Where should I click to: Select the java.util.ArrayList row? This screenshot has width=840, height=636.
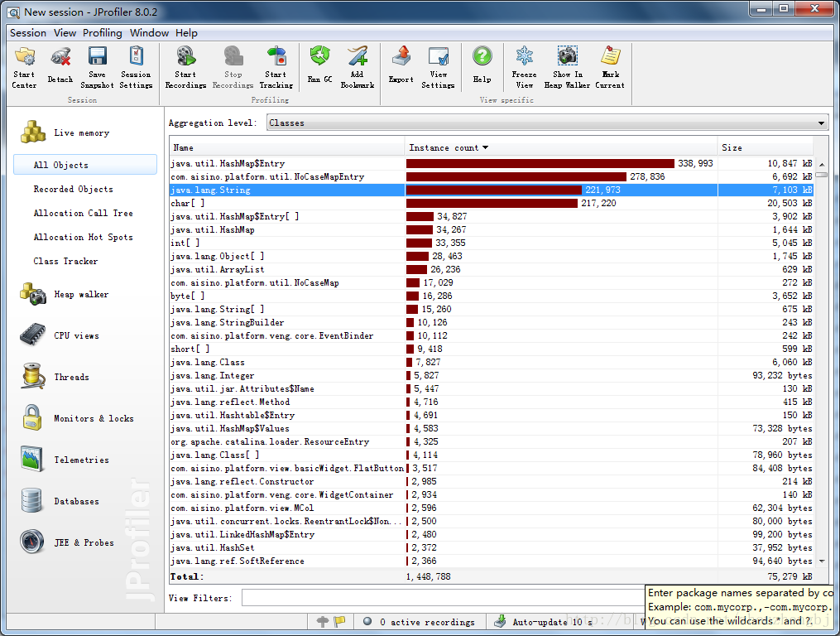pyautogui.click(x=492, y=269)
